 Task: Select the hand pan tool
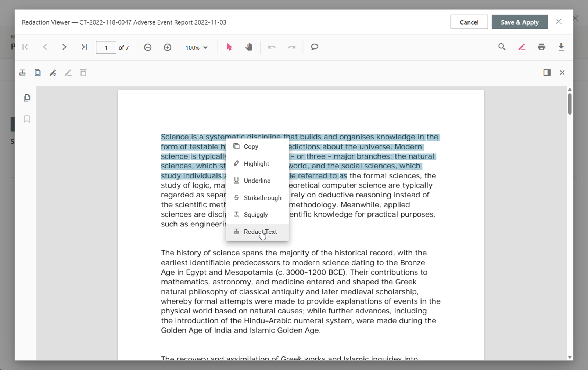click(x=249, y=47)
